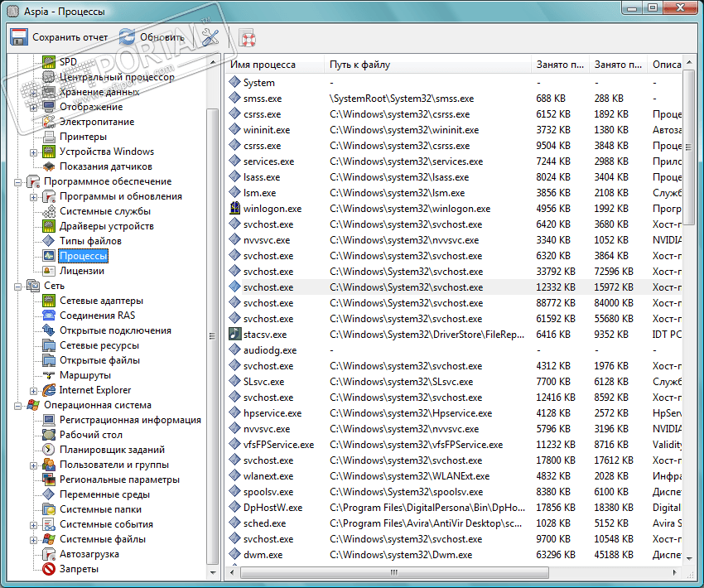Screen dimensions: 704x588
Task: Click the horizontal scrollbar right arrow
Action: (674, 572)
